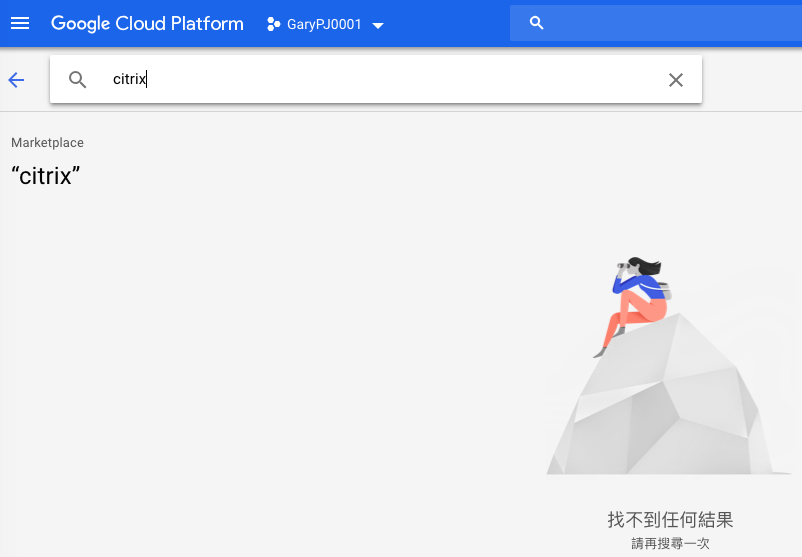Go back using the blue left arrow
The image size is (802, 557).
[x=16, y=80]
